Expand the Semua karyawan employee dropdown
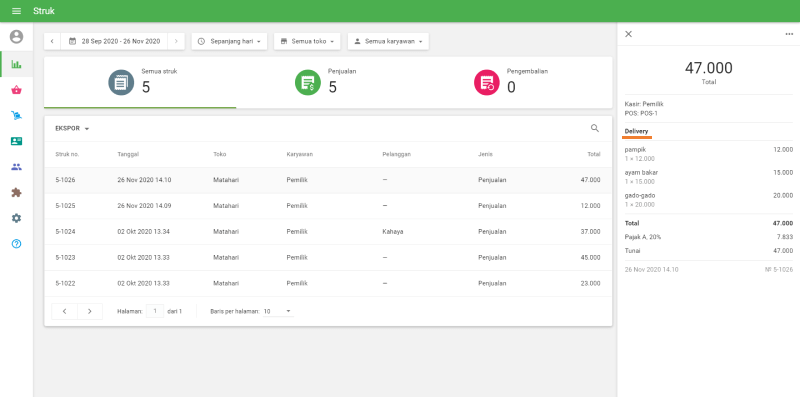 pos(388,41)
